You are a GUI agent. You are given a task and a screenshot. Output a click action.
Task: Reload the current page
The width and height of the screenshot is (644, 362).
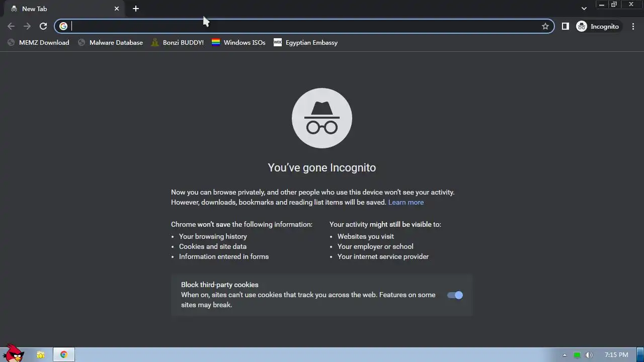point(43,26)
